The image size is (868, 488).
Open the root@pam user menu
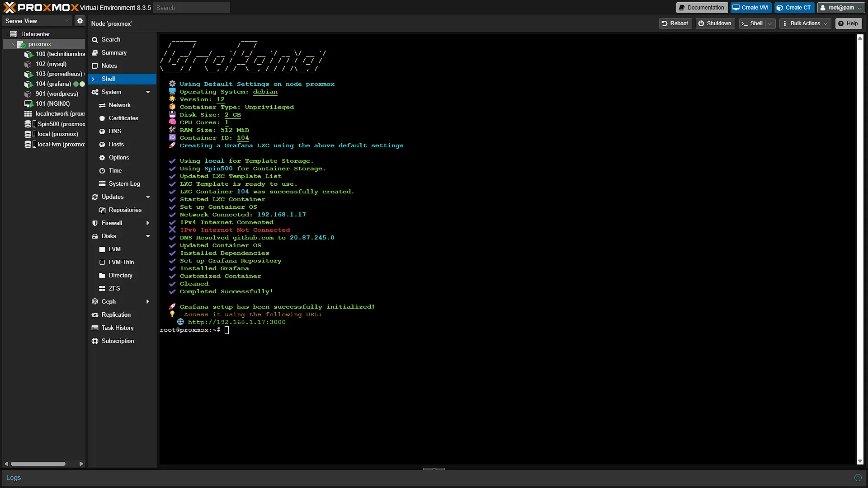(841, 8)
